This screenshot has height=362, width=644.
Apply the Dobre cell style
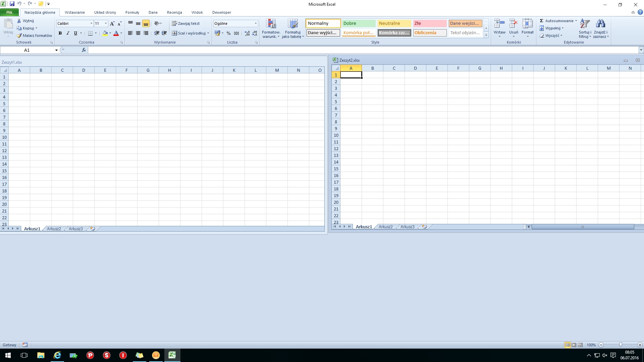pyautogui.click(x=359, y=23)
